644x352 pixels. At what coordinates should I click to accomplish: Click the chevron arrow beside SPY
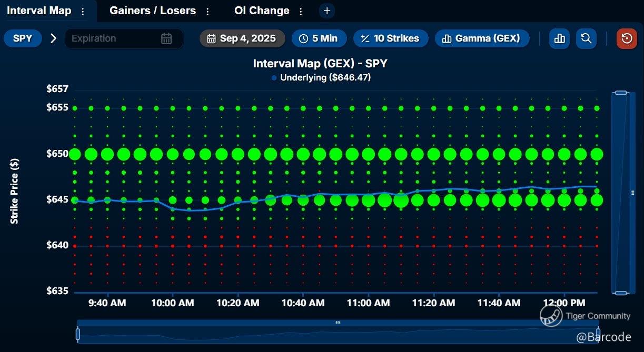(53, 38)
